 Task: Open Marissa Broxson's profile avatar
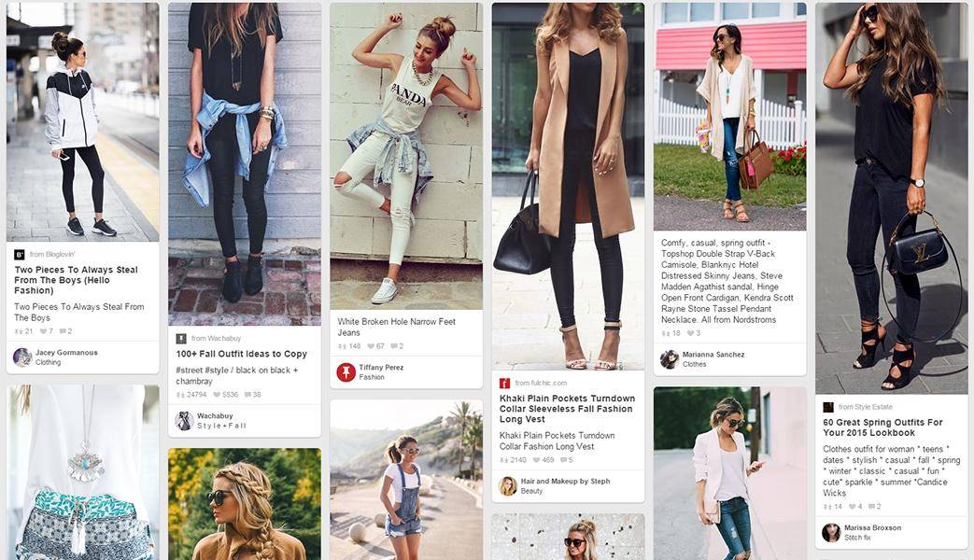click(x=831, y=532)
